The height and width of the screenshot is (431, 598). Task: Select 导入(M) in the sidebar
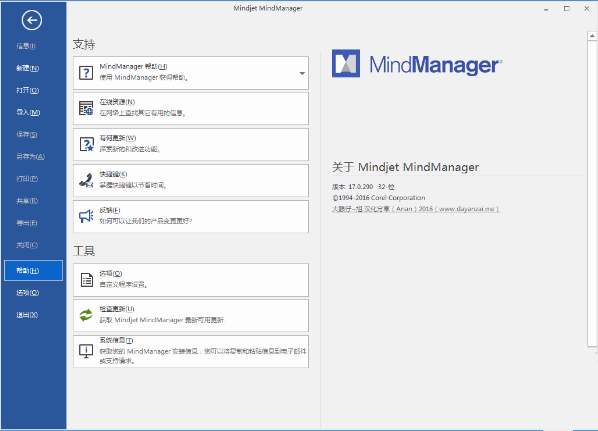pos(28,113)
